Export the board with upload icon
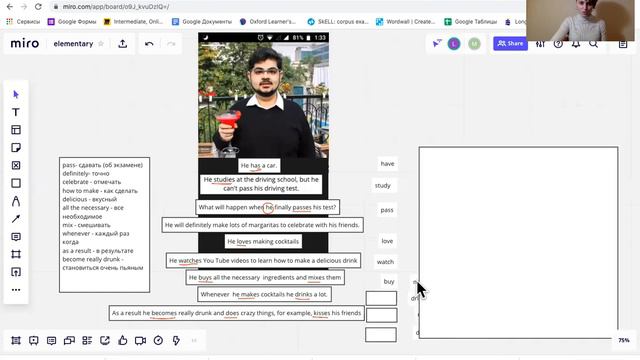Viewport: 640px width, 360px height. point(122,44)
